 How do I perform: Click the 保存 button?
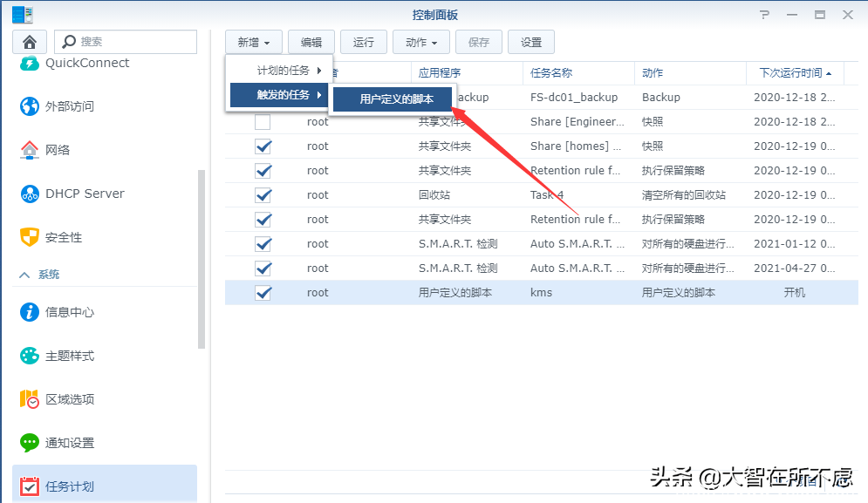[x=479, y=42]
